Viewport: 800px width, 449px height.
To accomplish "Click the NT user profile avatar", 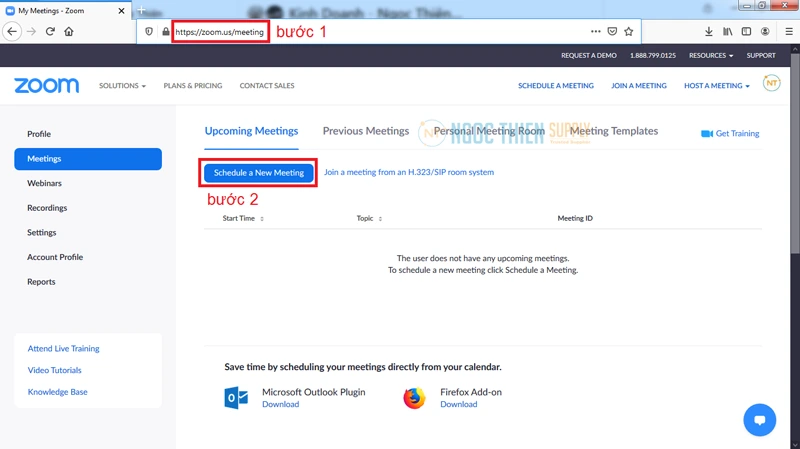I will click(771, 84).
